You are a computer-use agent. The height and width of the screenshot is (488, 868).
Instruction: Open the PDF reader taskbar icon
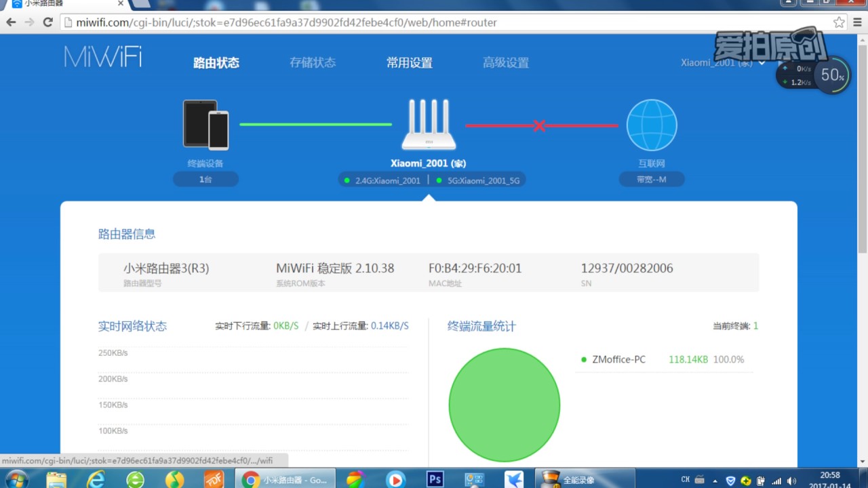pyautogui.click(x=214, y=479)
